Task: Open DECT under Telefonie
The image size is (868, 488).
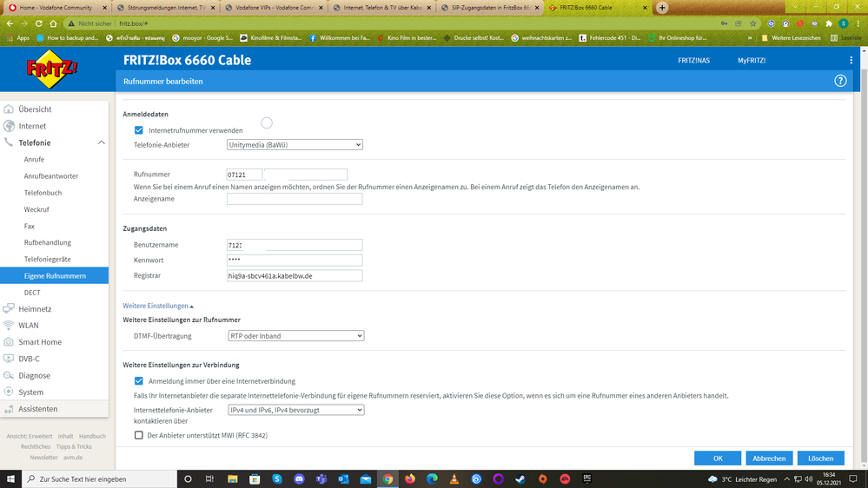Action: (32, 292)
